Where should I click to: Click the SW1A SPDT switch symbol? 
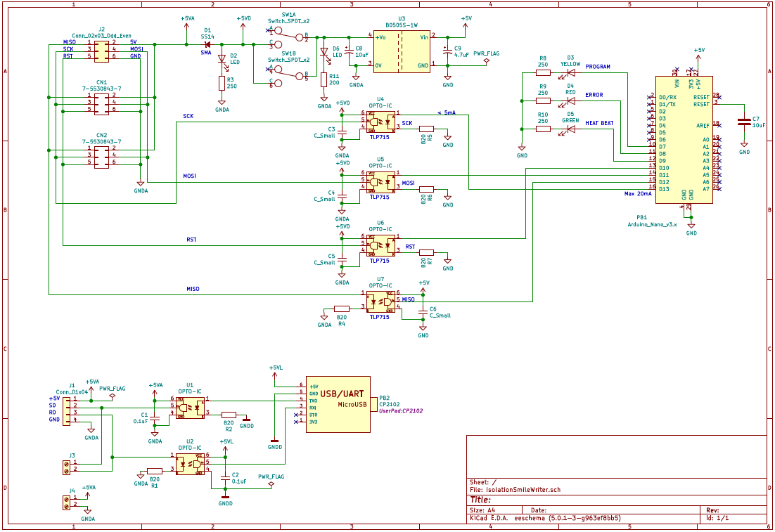tap(289, 37)
